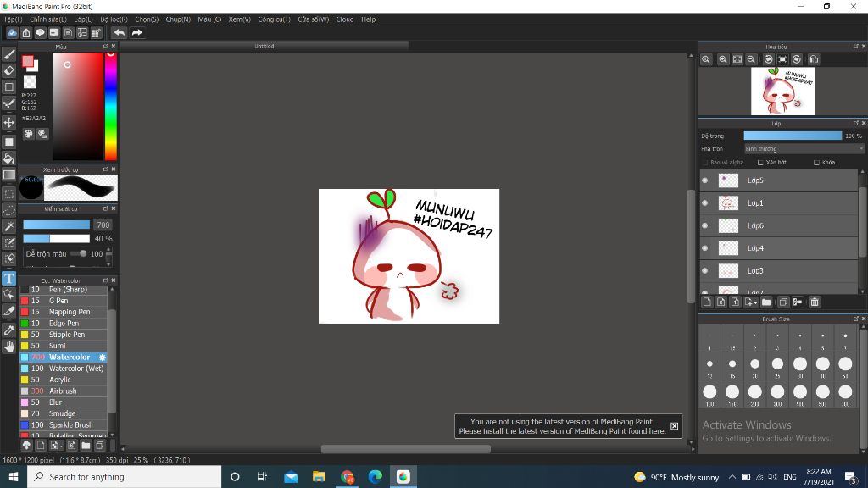868x488 pixels.
Task: Select the Lasso selection tool
Action: pyautogui.click(x=8, y=210)
